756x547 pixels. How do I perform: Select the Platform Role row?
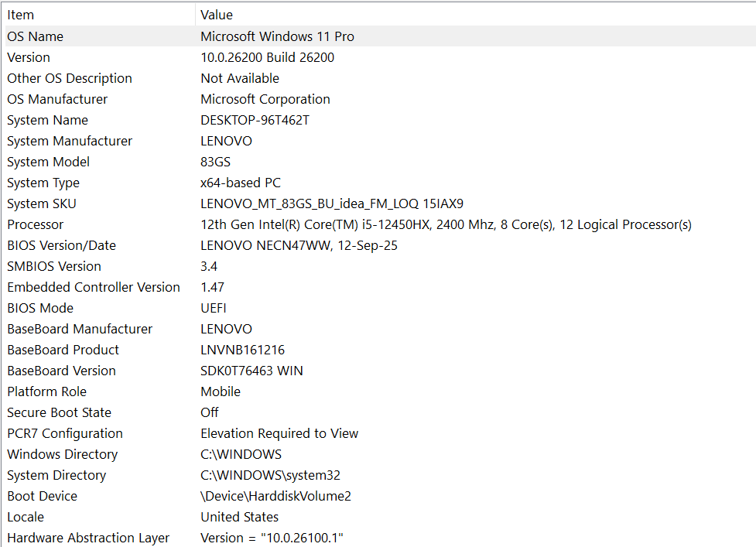point(381,391)
